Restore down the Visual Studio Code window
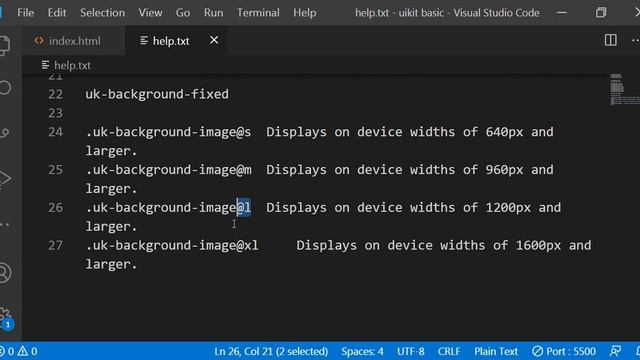The height and width of the screenshot is (360, 640). (x=601, y=13)
